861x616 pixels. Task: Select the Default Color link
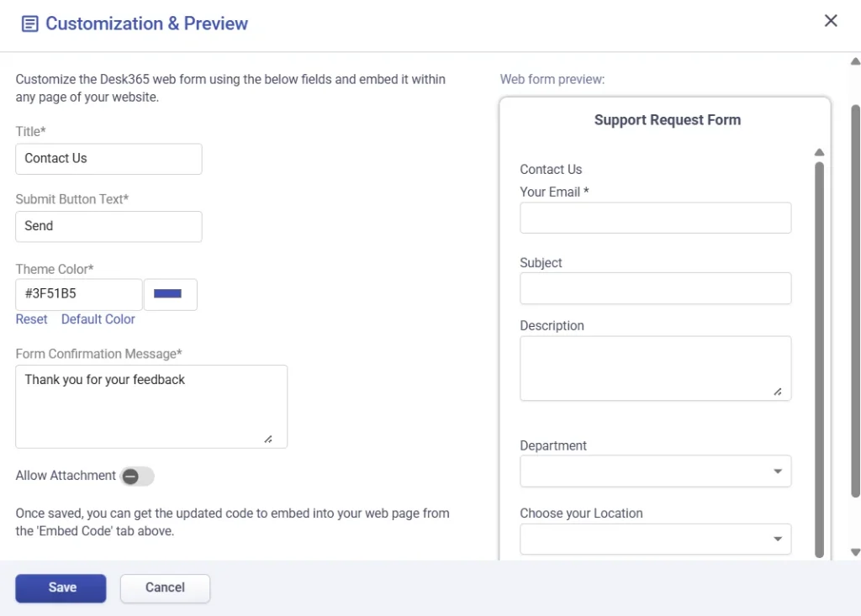tap(98, 319)
